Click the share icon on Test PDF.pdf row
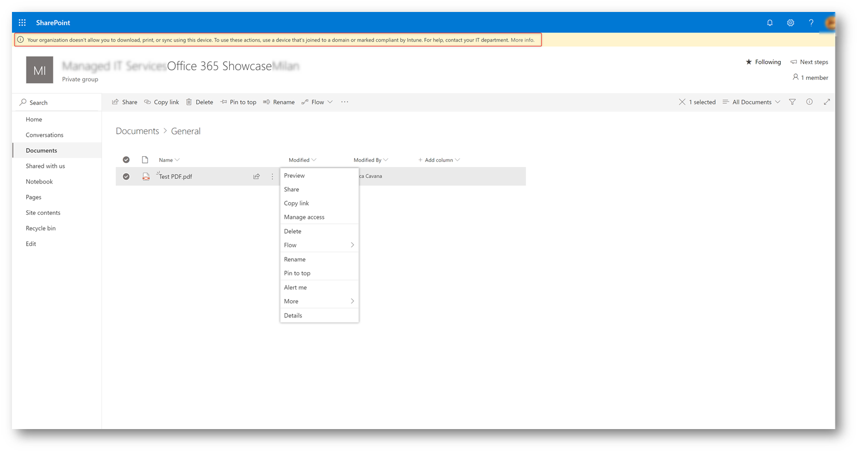The height and width of the screenshot is (453, 868). pos(257,177)
